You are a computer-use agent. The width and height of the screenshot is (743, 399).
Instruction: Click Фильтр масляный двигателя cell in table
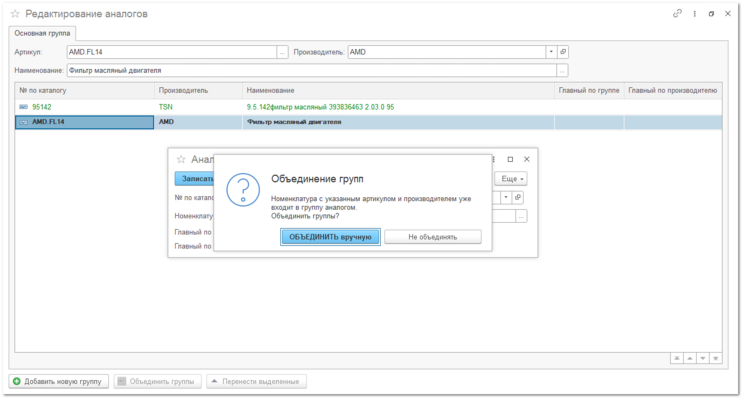398,122
